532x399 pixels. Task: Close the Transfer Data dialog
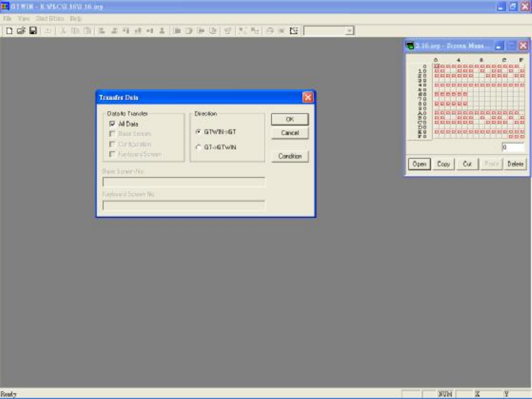pos(308,98)
